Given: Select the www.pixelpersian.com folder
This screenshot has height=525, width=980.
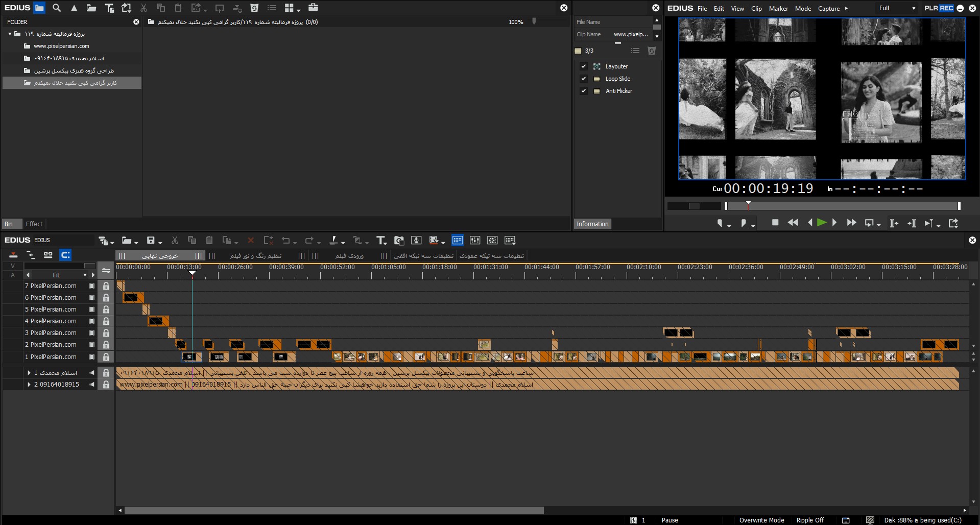Looking at the screenshot, I should (61, 46).
